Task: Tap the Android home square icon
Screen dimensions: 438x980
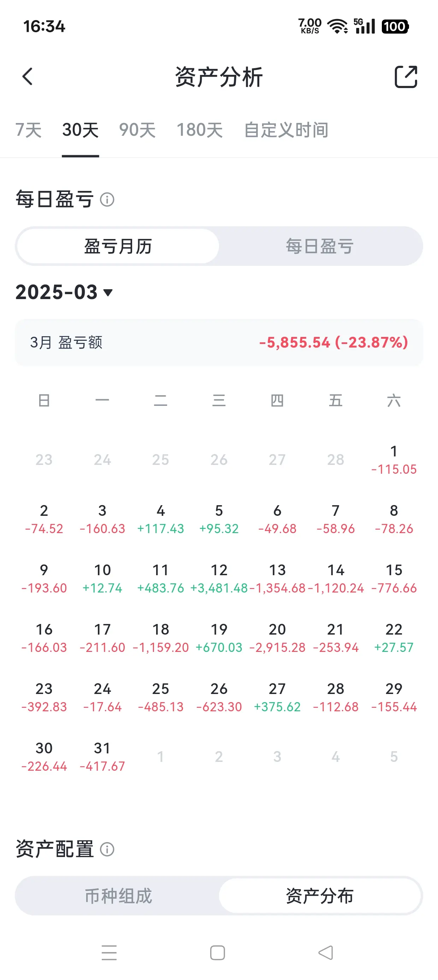Action: pos(218,953)
